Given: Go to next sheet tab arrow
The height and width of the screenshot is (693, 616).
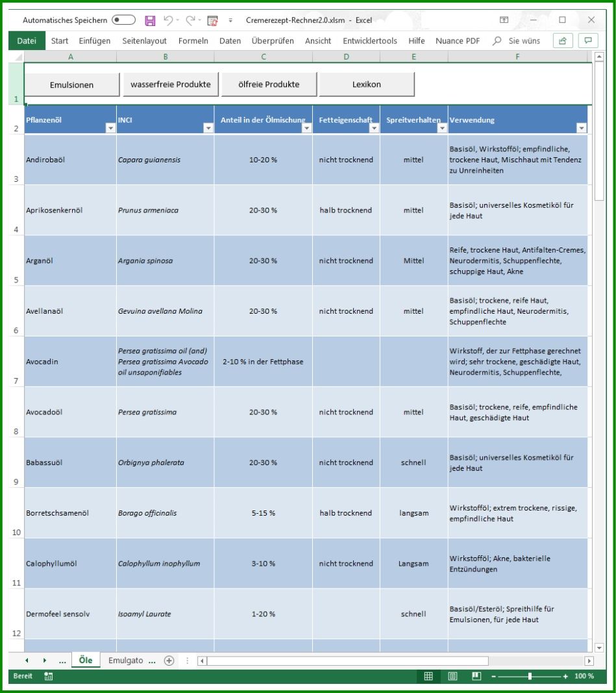Looking at the screenshot, I should (45, 661).
